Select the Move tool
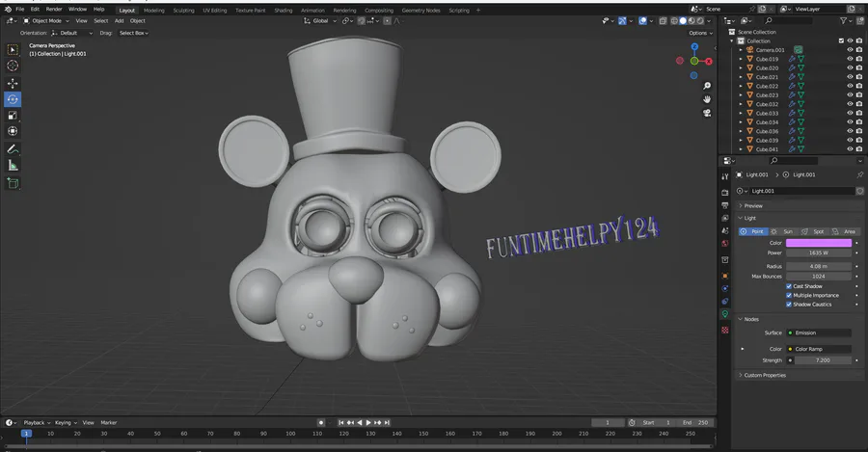The image size is (868, 452). click(13, 84)
